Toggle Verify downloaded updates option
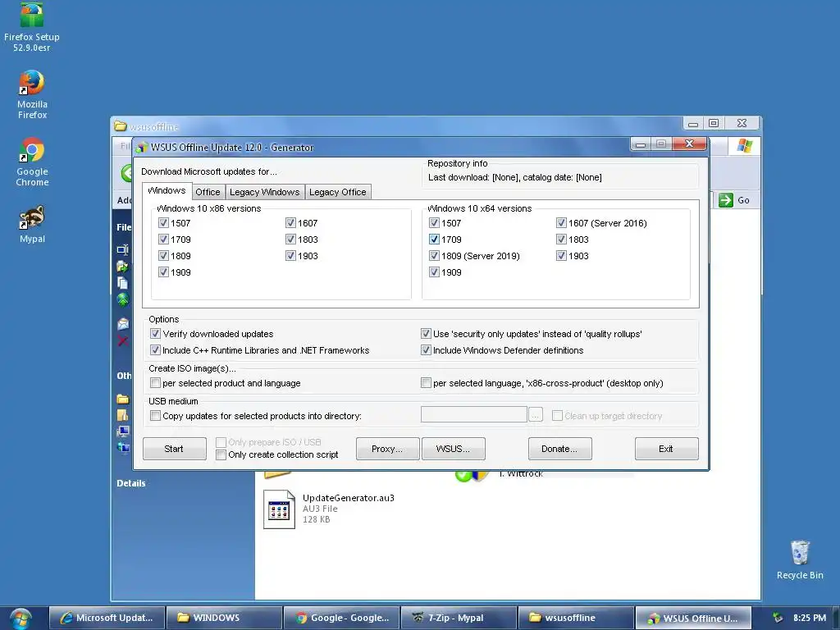Screen dimensions: 840x630 pyautogui.click(x=155, y=334)
